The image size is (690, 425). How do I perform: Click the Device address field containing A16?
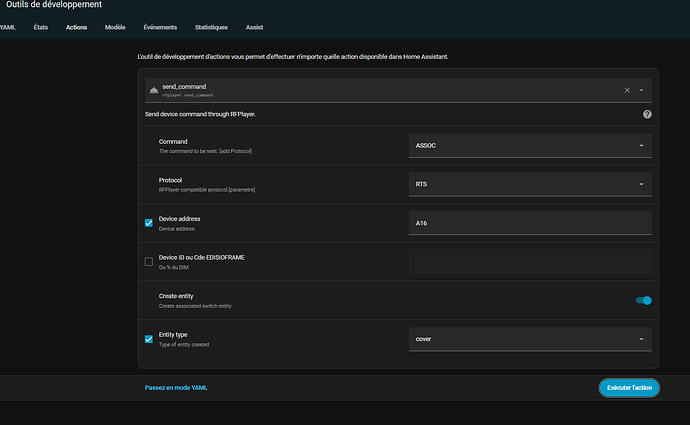click(x=530, y=223)
